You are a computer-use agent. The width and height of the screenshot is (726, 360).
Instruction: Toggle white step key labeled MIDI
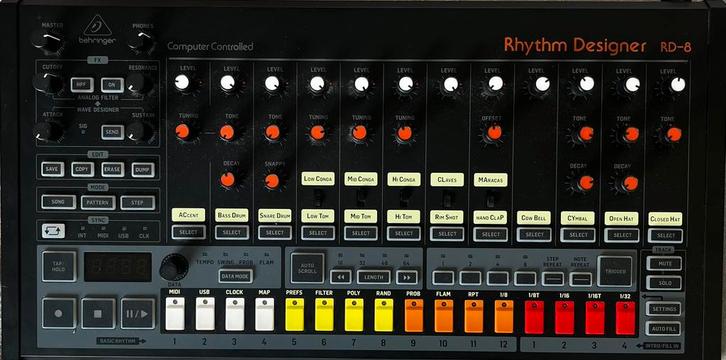175,314
